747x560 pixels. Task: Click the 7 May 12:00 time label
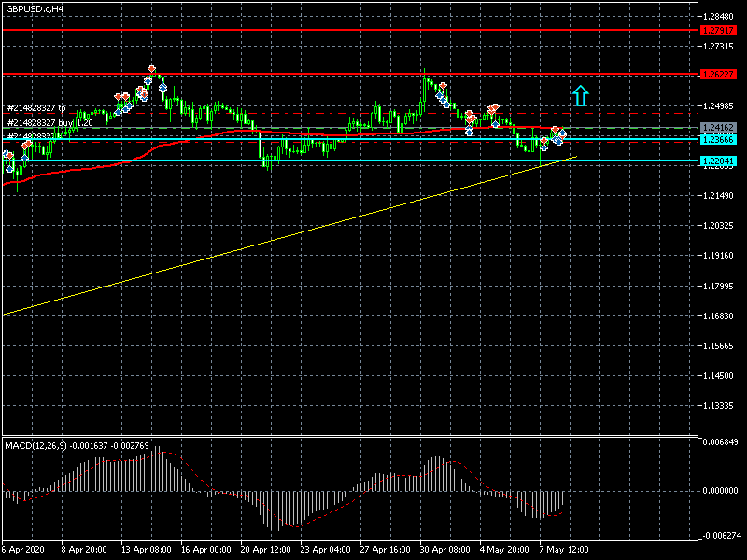tap(566, 550)
